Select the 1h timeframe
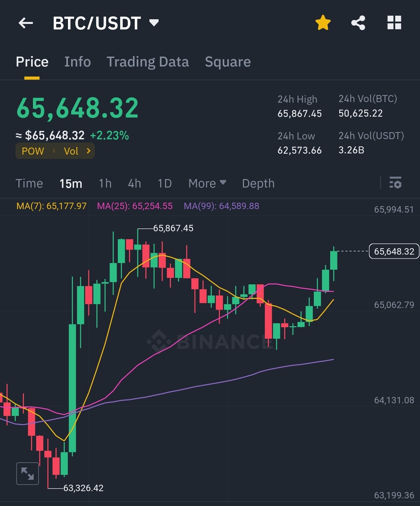Image resolution: width=420 pixels, height=506 pixels. coord(105,183)
